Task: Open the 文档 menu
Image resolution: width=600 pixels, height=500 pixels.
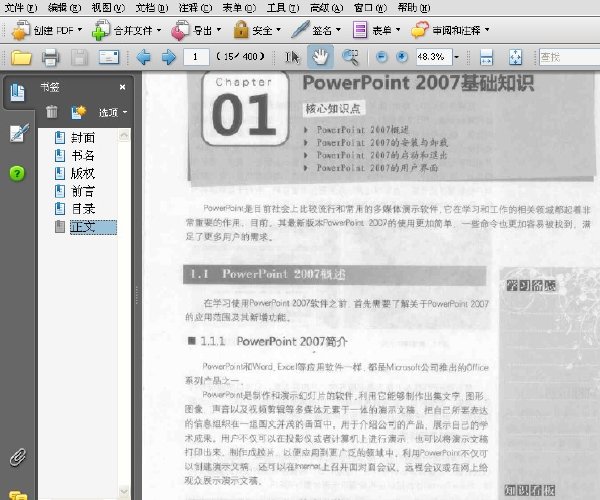Action: click(152, 7)
